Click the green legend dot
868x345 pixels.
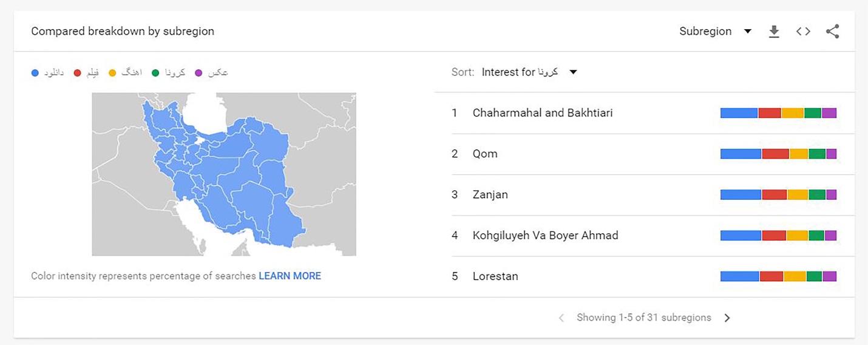click(x=155, y=73)
